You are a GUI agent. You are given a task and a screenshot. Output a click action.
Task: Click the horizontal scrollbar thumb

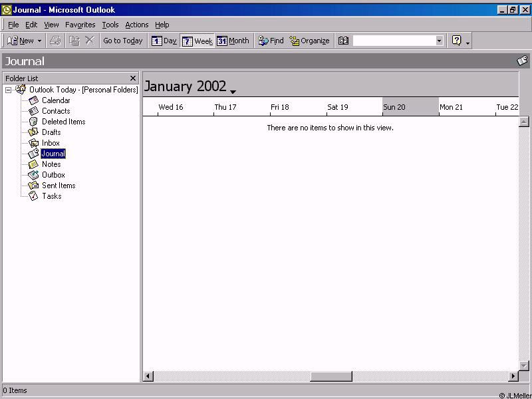pyautogui.click(x=331, y=376)
